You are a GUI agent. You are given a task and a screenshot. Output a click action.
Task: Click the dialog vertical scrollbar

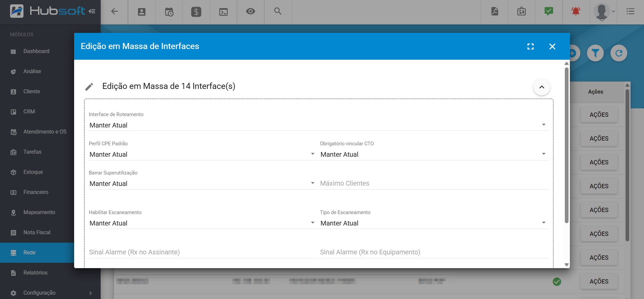pyautogui.click(x=567, y=144)
